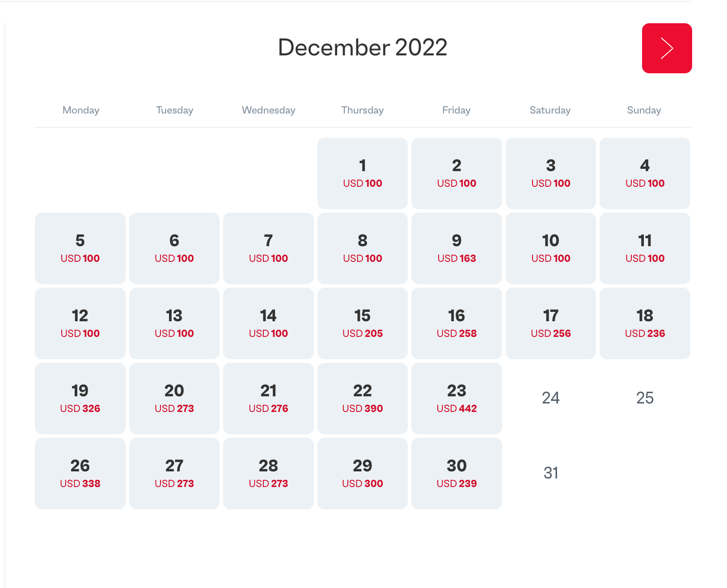Click December 17 priced USD 256
This screenshot has width=727, height=588.
[x=550, y=323]
